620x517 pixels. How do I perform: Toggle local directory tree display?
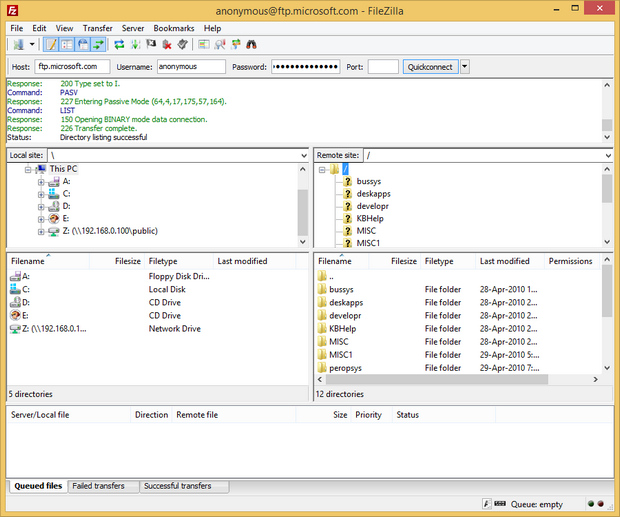(67, 45)
